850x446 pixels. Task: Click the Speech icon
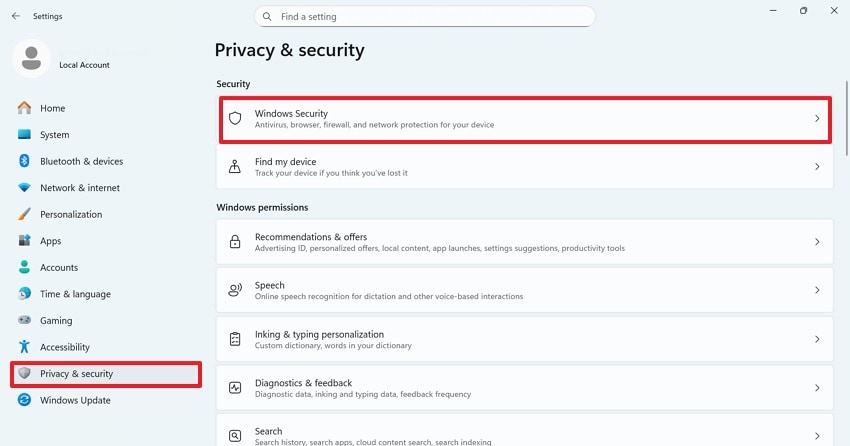click(x=235, y=290)
